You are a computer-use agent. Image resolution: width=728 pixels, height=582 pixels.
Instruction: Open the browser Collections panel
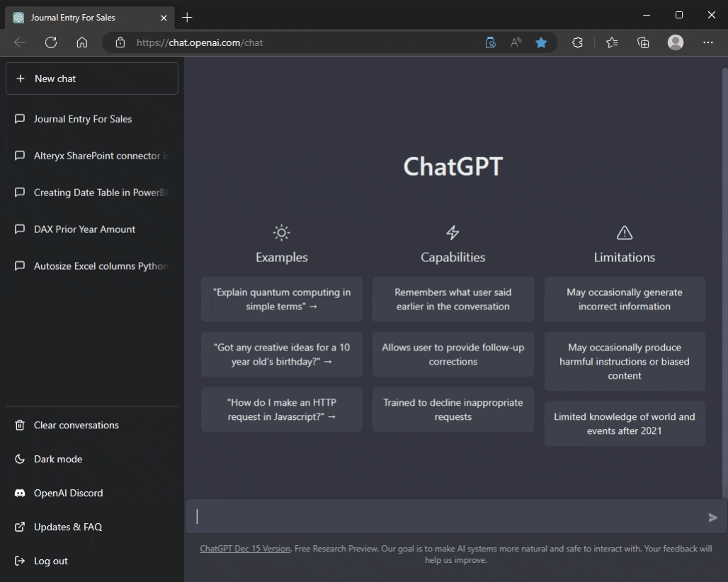tap(642, 42)
